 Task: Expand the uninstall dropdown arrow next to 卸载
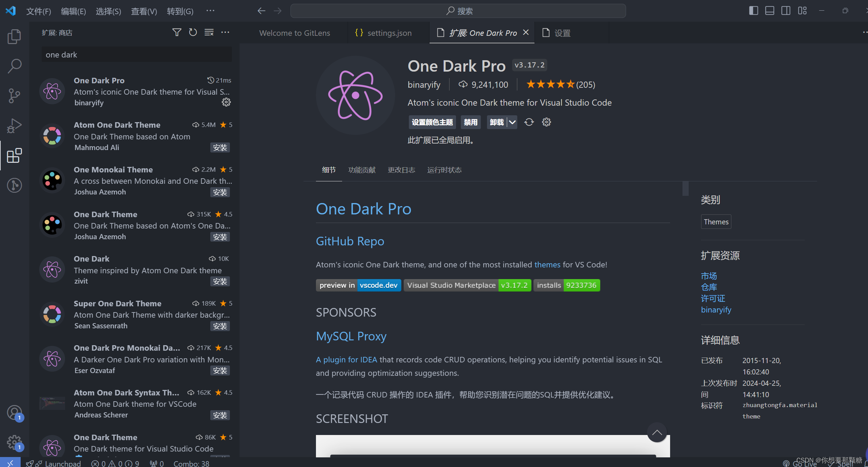click(x=512, y=122)
